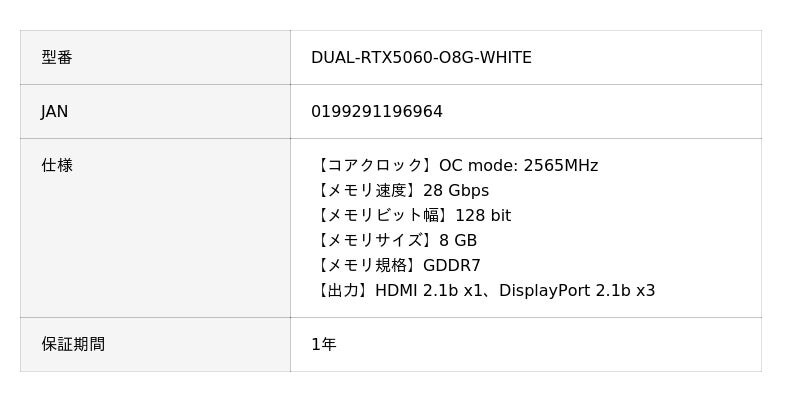
Task: Click the 保証期間 row header
Action: coord(73,345)
